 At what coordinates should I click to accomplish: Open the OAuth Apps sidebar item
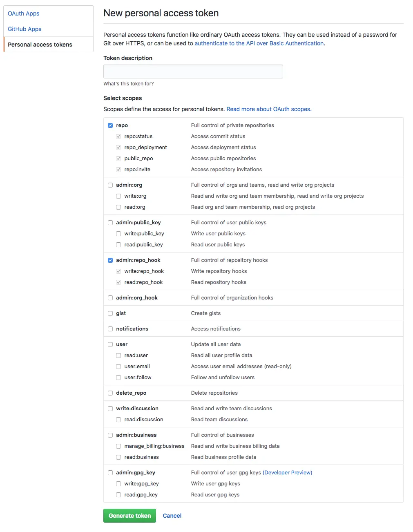24,13
